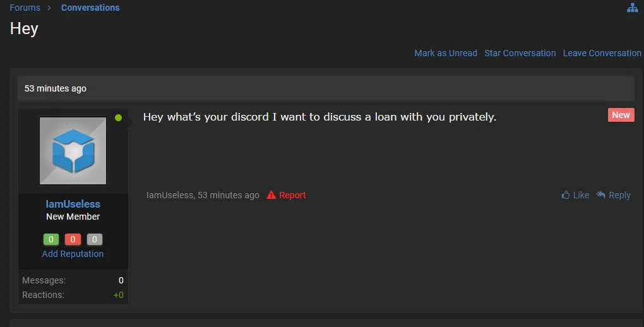Image resolution: width=644 pixels, height=327 pixels.
Task: Click the red New badge
Action: point(621,115)
